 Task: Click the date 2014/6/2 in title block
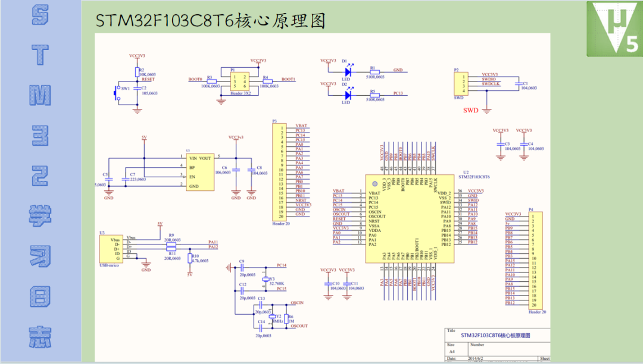point(475,358)
